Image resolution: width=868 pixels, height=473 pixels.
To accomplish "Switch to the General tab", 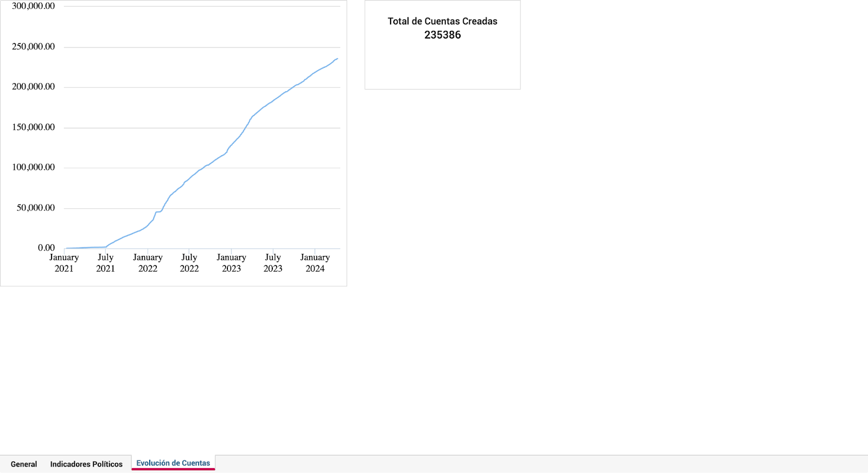I will pos(24,464).
